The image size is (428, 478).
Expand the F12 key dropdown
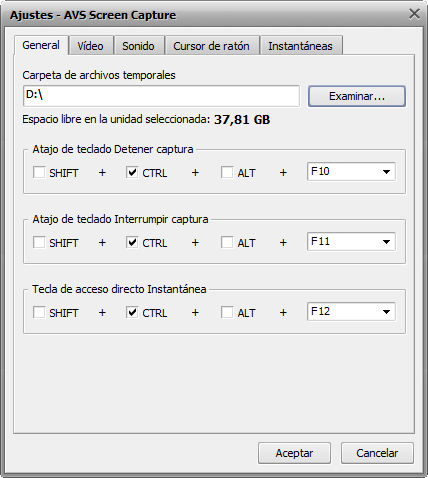[x=351, y=312]
